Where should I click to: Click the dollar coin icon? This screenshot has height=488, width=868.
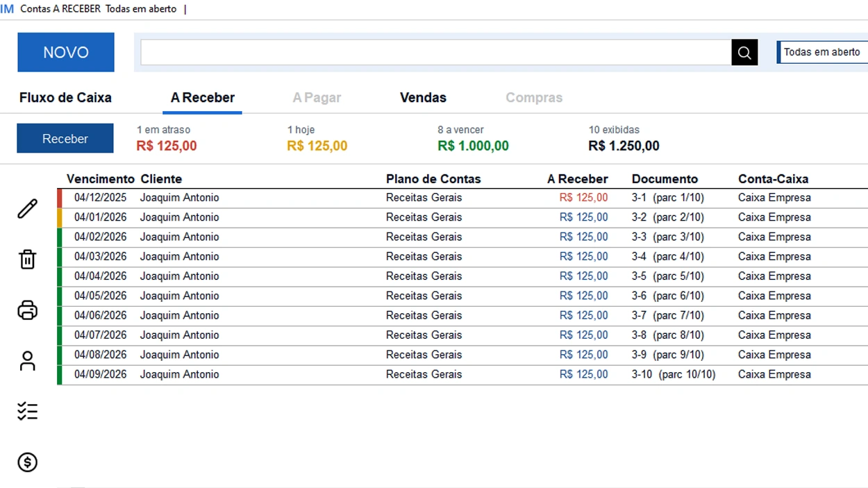pos(27,462)
